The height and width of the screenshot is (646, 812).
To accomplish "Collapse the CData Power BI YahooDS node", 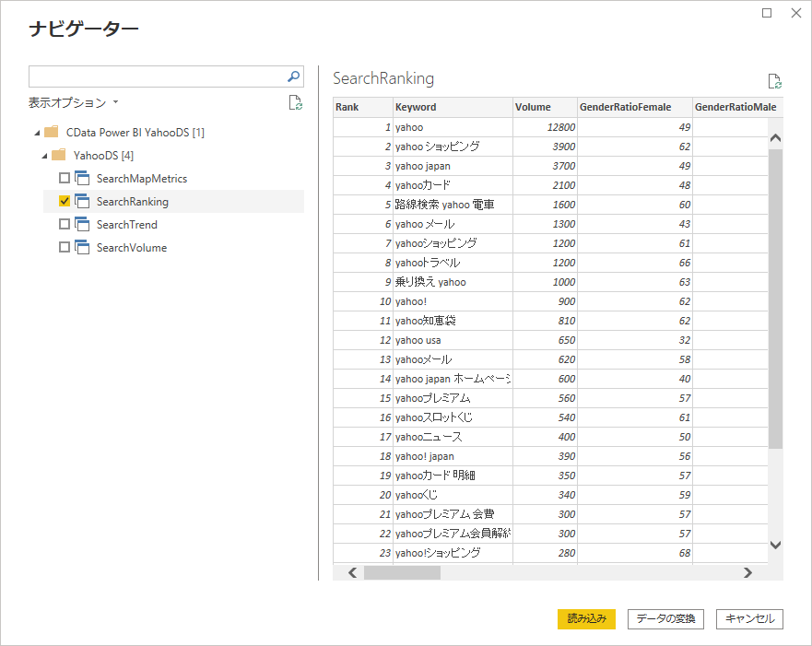I will pyautogui.click(x=36, y=133).
